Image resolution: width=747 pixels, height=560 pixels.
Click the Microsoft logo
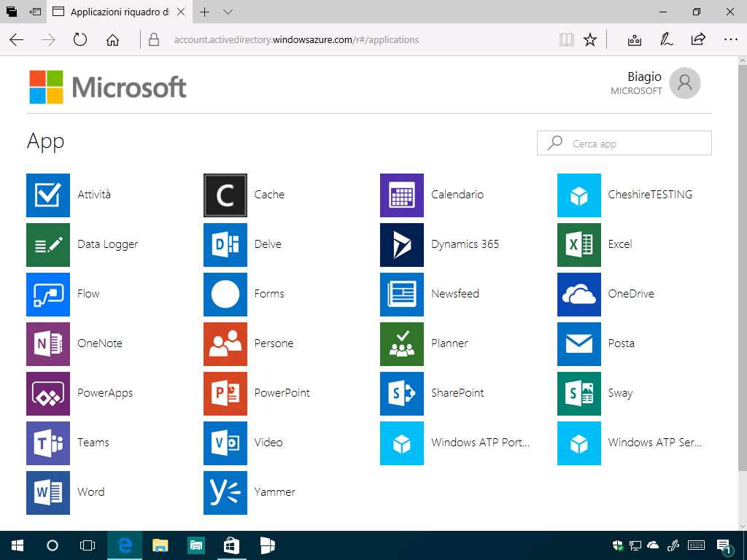108,87
